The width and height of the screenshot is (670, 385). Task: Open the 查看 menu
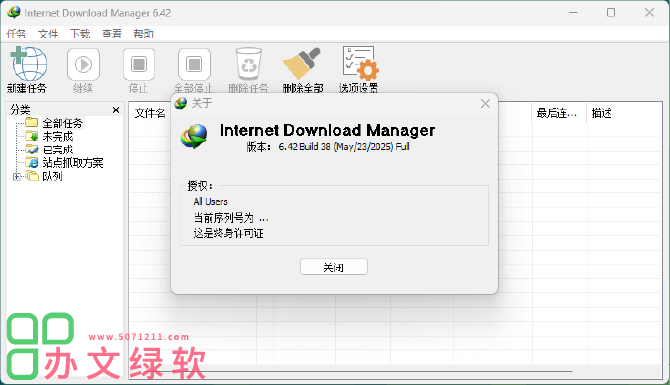(x=112, y=33)
